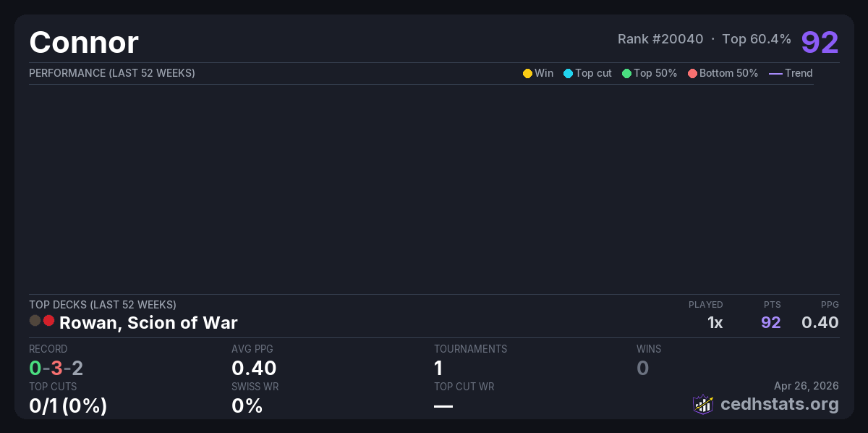Click the Avg PPG value 0.40
Viewport: 868px width, 433px height.
(254, 368)
